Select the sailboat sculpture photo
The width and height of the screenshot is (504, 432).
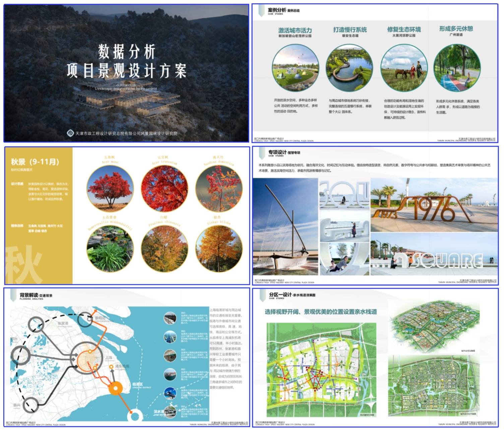click(x=285, y=226)
